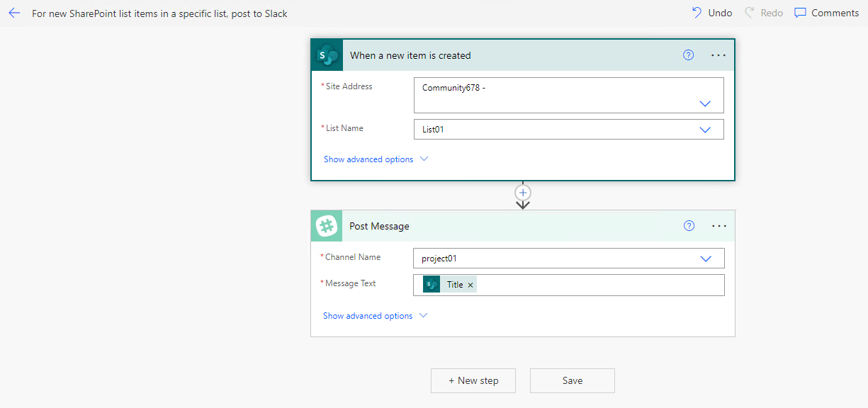Open the Channel Name dropdown

[705, 258]
